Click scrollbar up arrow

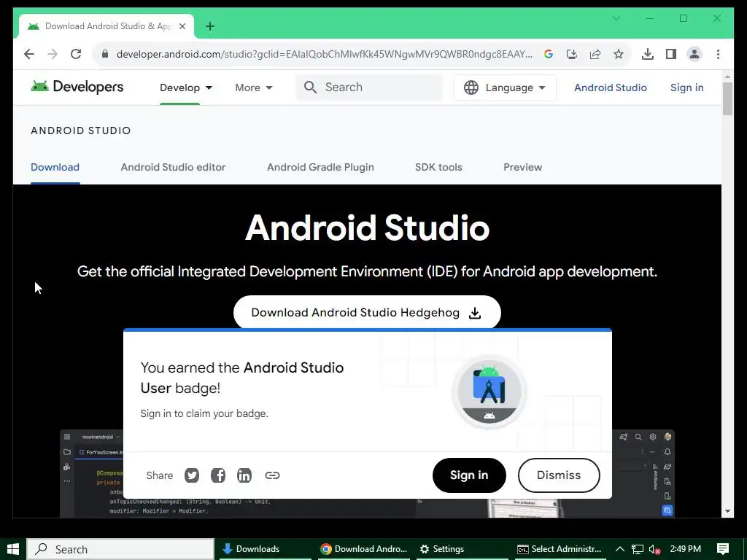tap(727, 76)
